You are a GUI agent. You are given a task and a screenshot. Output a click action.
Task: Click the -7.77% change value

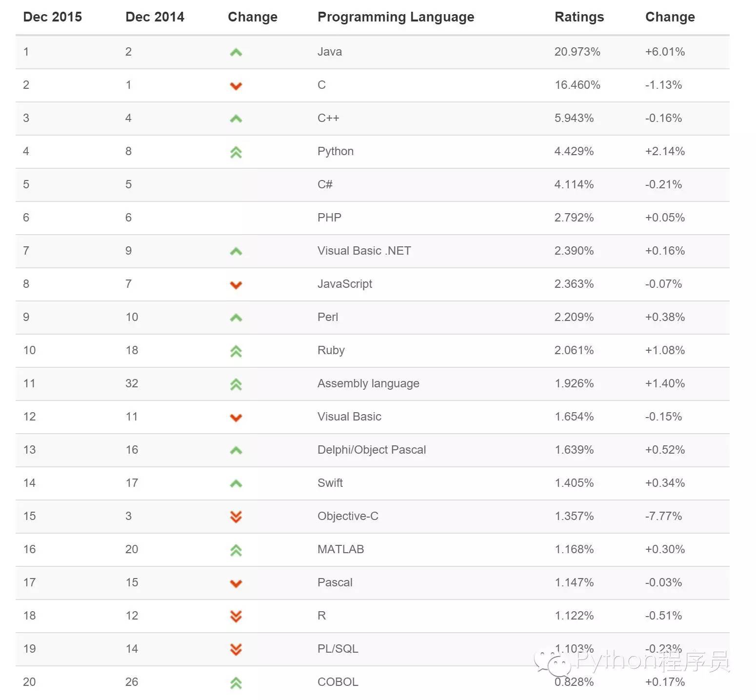point(664,516)
